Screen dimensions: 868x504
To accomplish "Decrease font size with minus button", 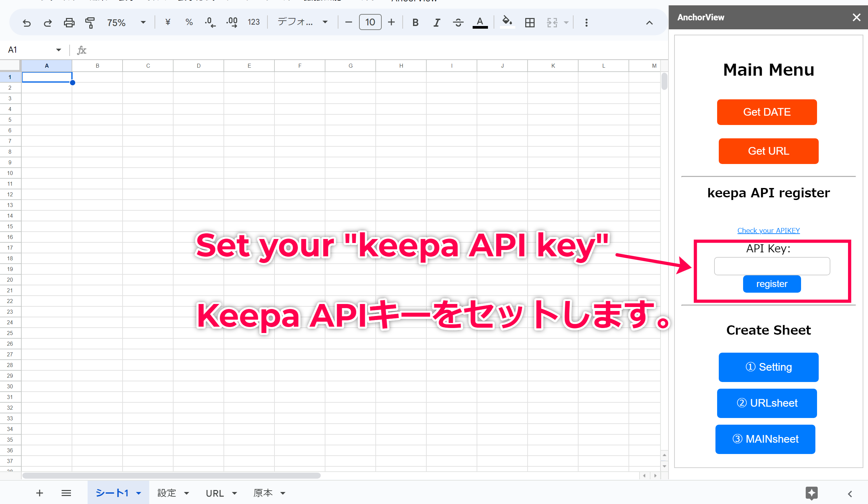I will click(348, 22).
